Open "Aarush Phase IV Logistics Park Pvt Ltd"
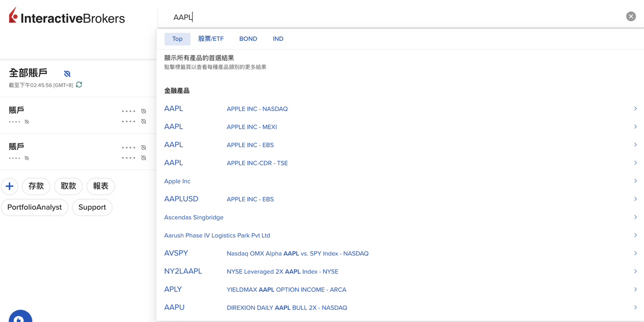644x322 pixels. click(x=217, y=235)
